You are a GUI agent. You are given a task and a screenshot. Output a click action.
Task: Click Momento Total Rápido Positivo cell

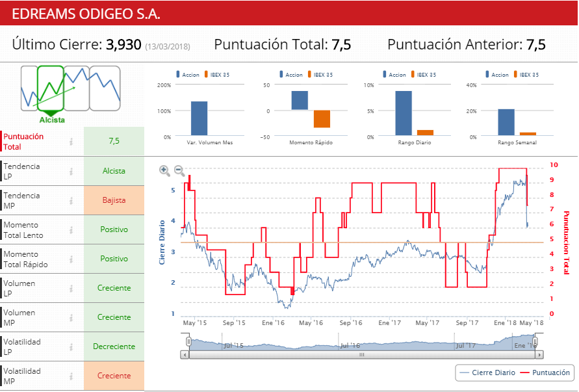(114, 259)
